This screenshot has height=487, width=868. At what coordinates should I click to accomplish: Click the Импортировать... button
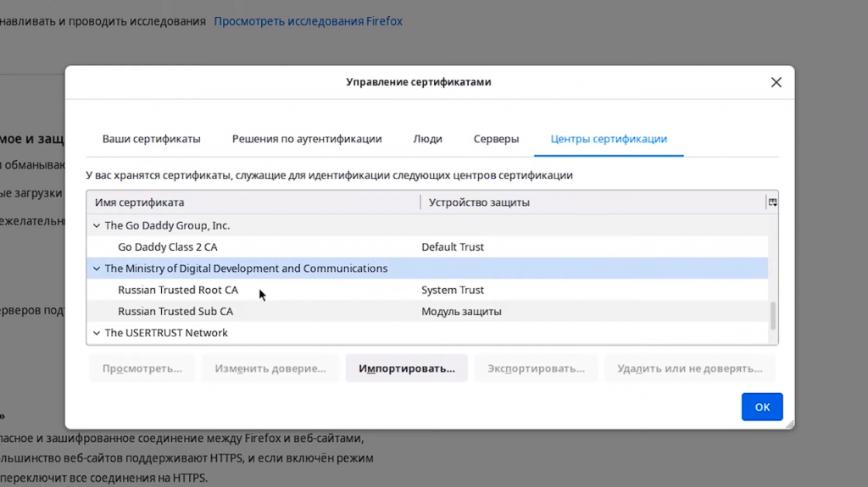[x=406, y=368]
